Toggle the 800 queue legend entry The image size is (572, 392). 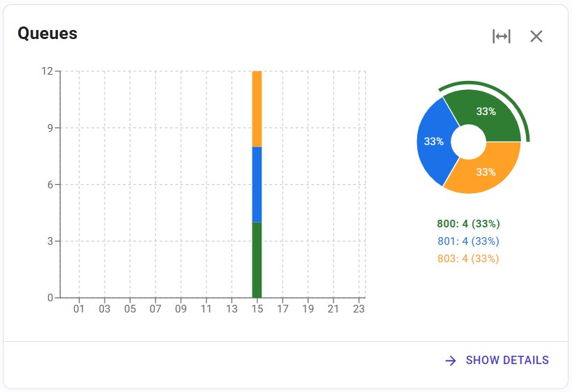468,224
